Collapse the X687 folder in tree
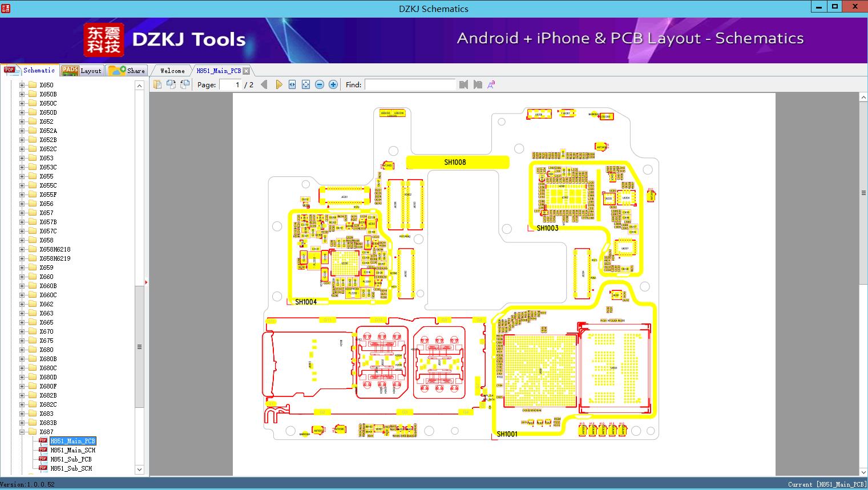 coord(22,432)
